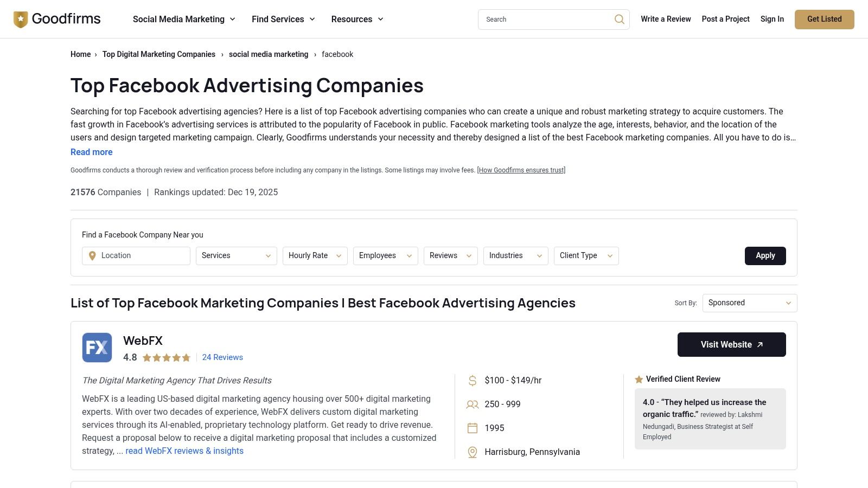Image resolution: width=868 pixels, height=488 pixels.
Task: Click the location pin icon in the filter bar
Action: pos(92,255)
